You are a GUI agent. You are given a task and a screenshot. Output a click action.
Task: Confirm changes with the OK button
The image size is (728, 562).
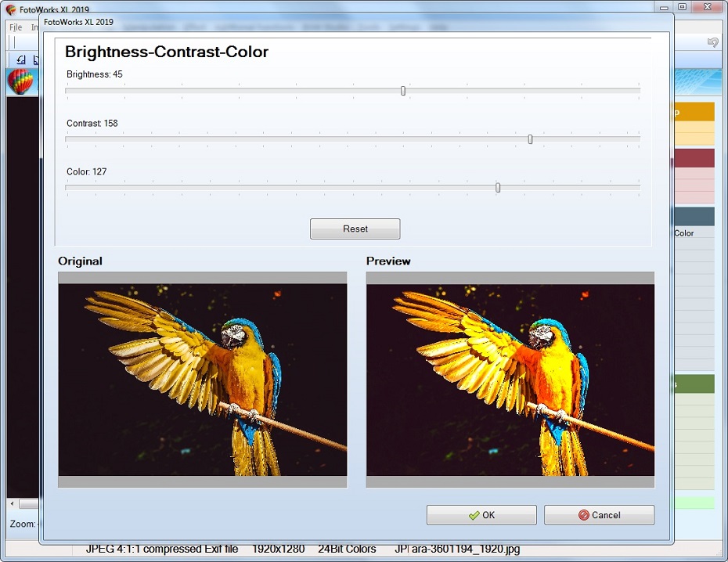[x=481, y=515]
